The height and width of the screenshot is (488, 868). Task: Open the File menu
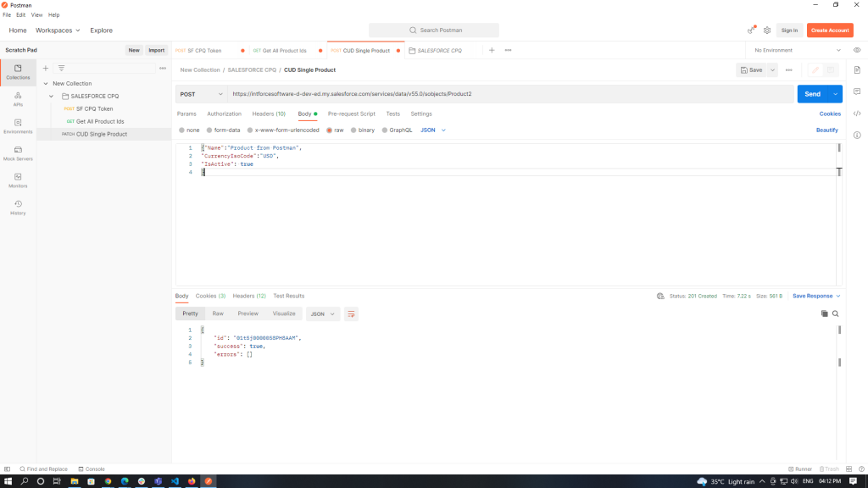[7, 15]
